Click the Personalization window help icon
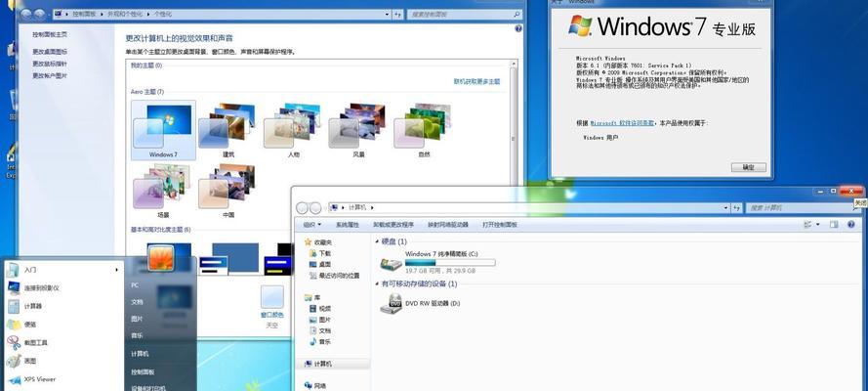Viewport: 868px width, 391px height. [x=518, y=28]
